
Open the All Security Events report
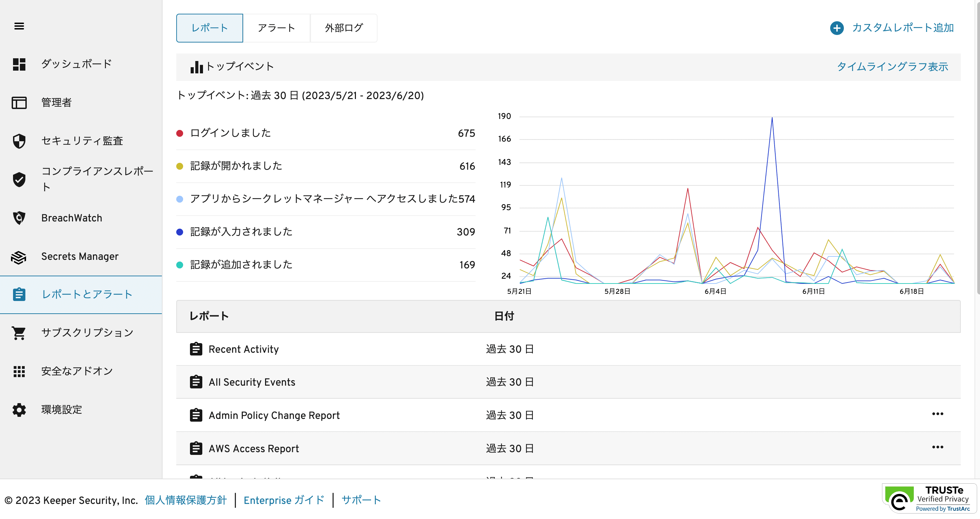(251, 382)
